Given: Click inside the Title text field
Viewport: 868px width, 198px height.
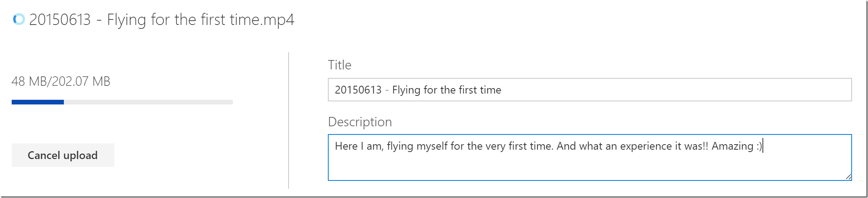Looking at the screenshot, I should 590,90.
